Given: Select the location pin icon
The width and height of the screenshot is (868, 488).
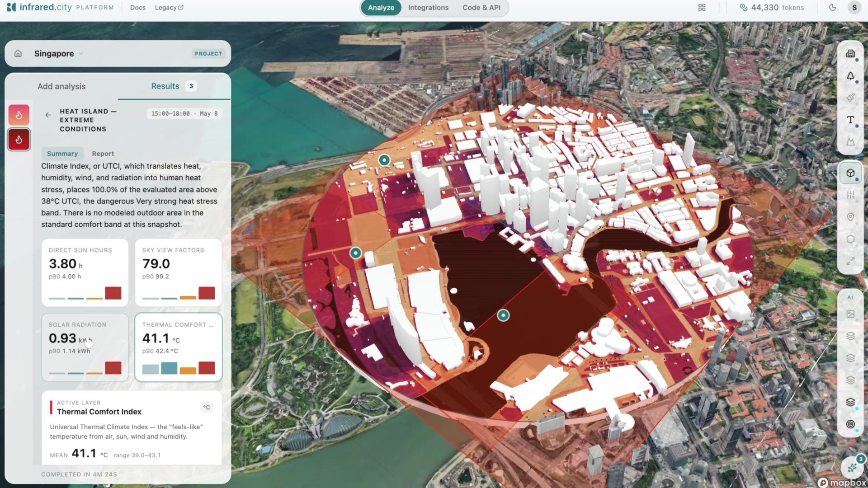Looking at the screenshot, I should click(x=850, y=217).
